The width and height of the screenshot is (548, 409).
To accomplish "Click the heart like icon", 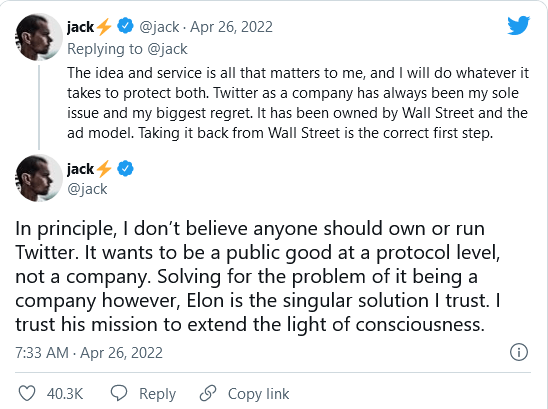I will tap(27, 393).
